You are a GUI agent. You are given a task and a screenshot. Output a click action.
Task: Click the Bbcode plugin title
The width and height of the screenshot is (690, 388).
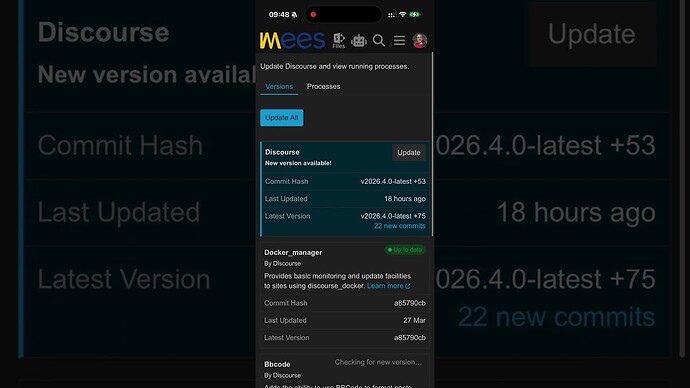[x=277, y=364]
